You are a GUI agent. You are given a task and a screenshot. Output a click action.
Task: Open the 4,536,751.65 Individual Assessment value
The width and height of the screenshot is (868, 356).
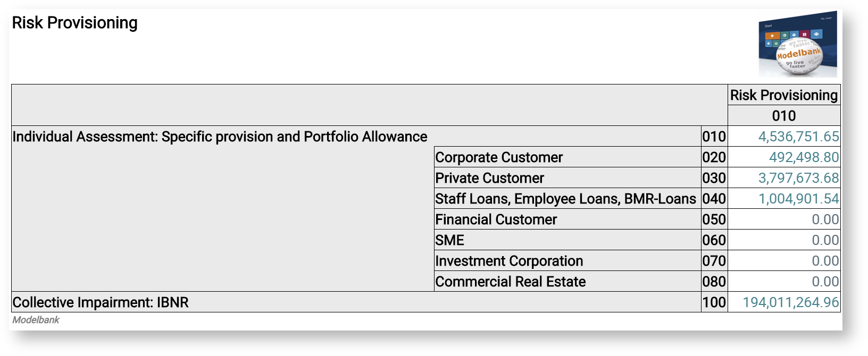click(798, 137)
